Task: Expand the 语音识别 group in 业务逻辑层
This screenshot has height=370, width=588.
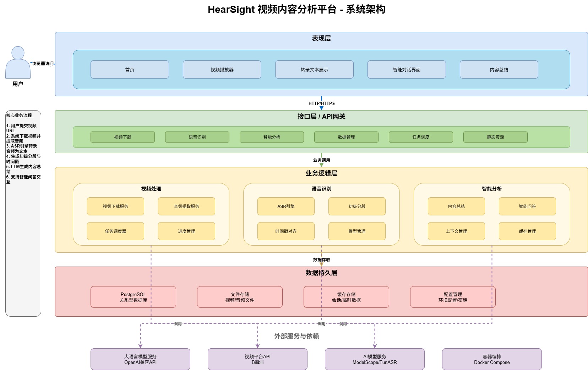Action: [x=321, y=189]
